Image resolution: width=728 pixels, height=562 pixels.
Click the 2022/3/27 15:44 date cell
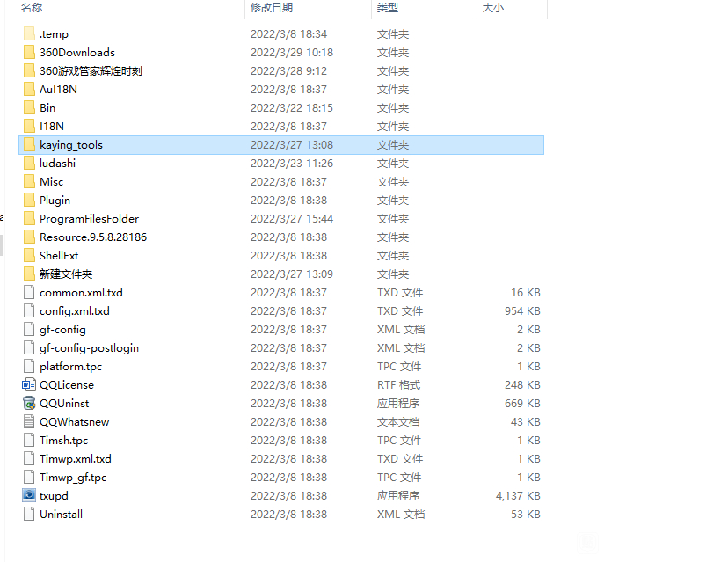292,219
